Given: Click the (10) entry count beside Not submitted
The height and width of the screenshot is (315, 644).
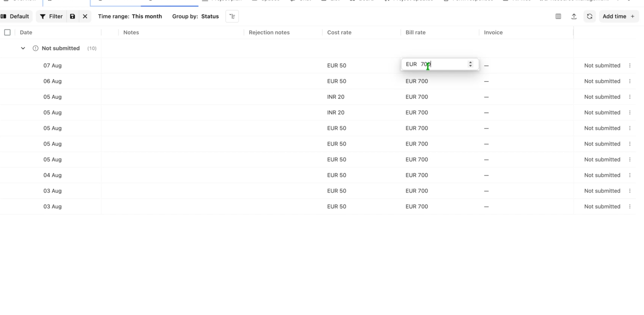Looking at the screenshot, I should (92, 48).
